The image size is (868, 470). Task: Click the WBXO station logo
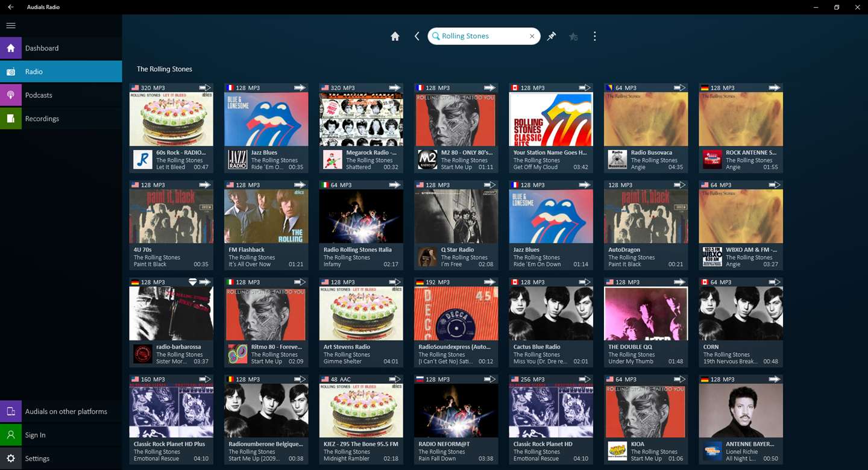(x=712, y=257)
